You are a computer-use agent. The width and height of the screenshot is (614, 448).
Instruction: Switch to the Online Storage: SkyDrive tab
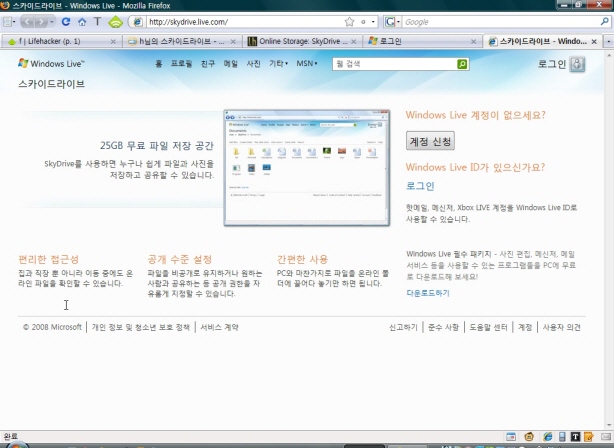pyautogui.click(x=302, y=41)
